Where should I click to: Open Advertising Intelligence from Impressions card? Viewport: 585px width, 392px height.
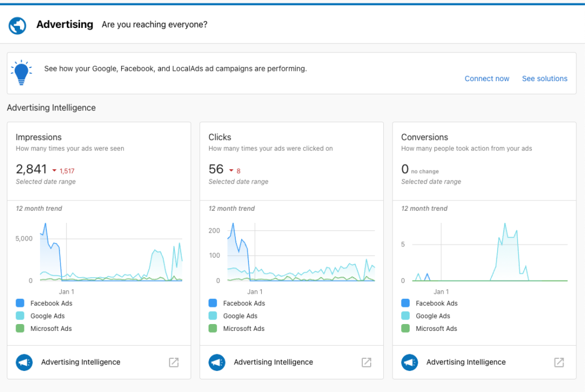pyautogui.click(x=81, y=362)
